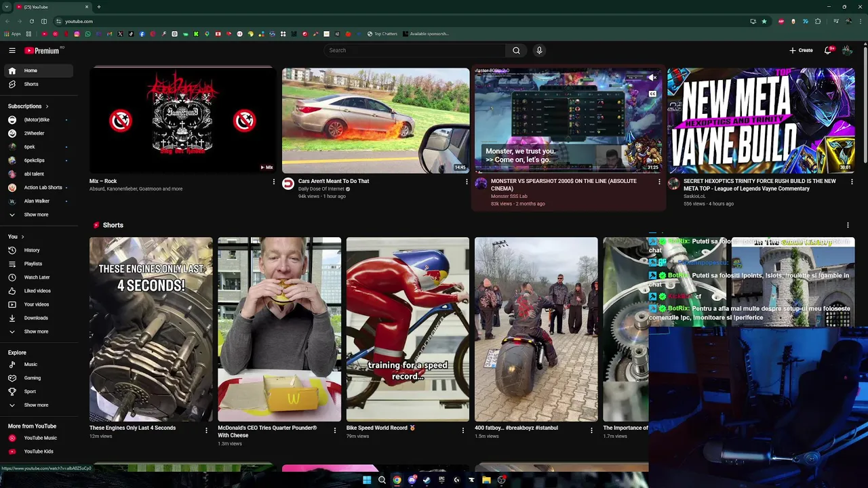Toggle captions on Monster preview video
The width and height of the screenshot is (868, 488).
652,94
